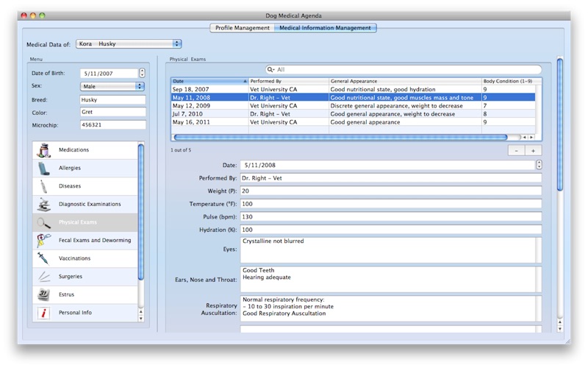This screenshot has width=588, height=368.
Task: Click the Temperature (°F) field
Action: (x=391, y=204)
